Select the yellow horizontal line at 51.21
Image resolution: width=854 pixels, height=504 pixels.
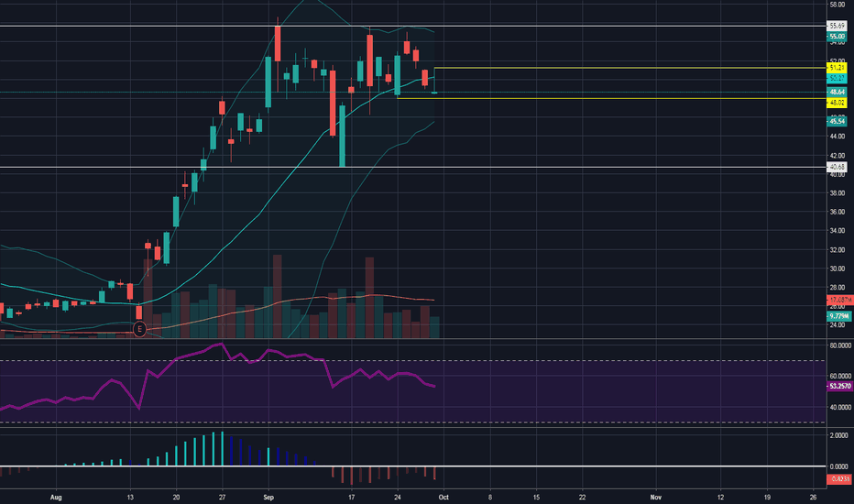click(630, 68)
